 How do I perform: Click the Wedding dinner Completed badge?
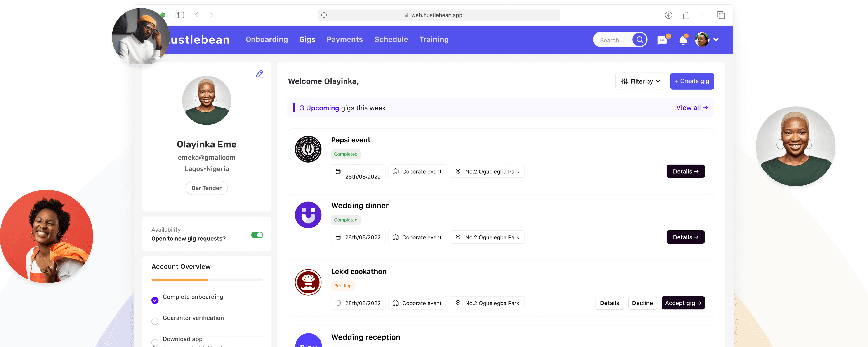pyautogui.click(x=346, y=220)
